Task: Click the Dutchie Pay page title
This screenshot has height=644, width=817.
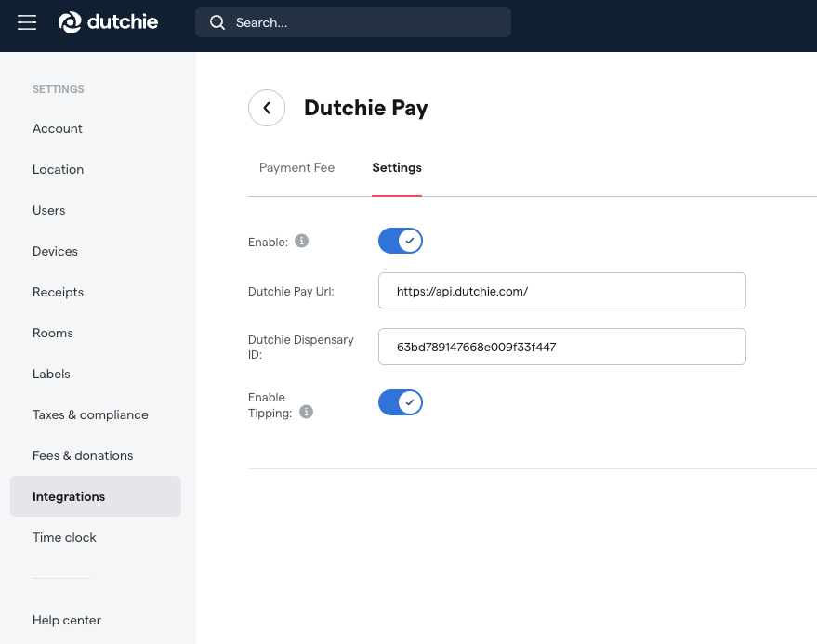Action: [x=366, y=108]
